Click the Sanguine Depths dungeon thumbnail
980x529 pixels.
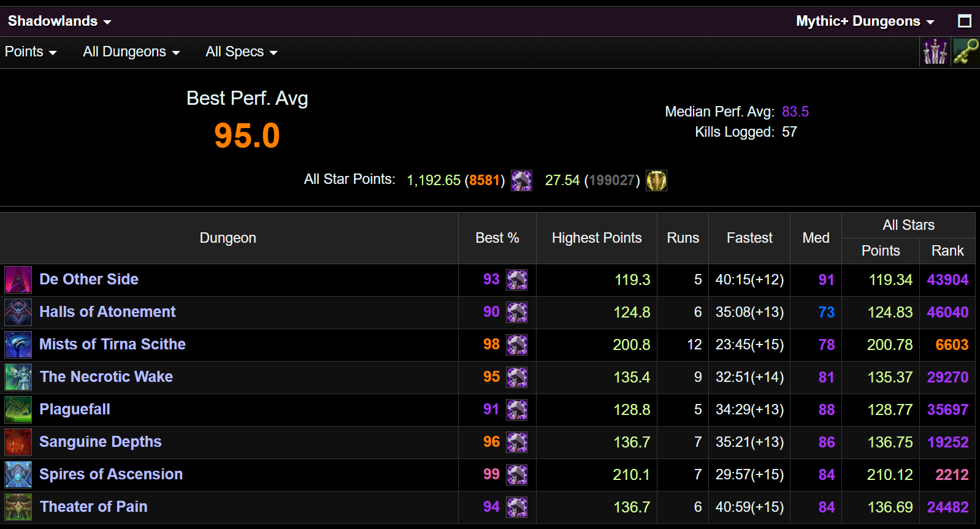(18, 443)
